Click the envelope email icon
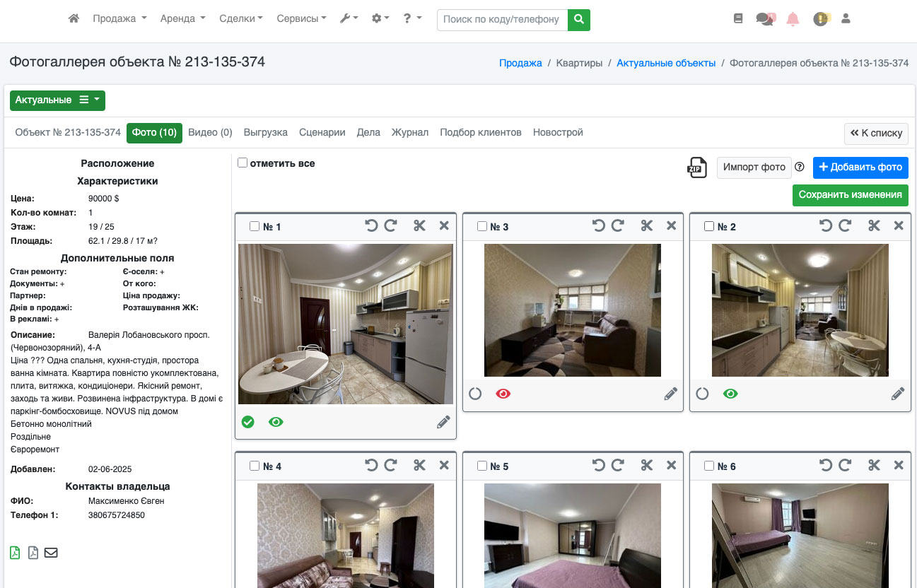 pos(51,553)
